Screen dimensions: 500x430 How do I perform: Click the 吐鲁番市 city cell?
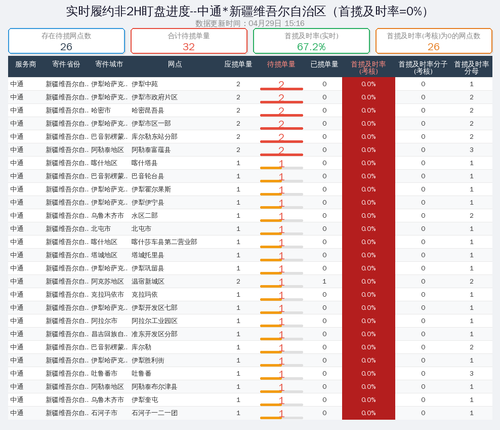click(104, 373)
